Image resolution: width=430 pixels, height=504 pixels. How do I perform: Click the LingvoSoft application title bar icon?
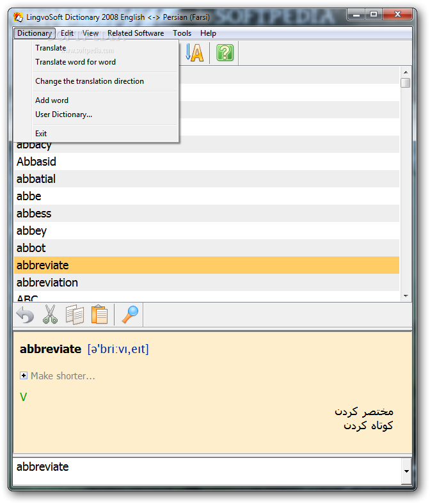[x=18, y=17]
